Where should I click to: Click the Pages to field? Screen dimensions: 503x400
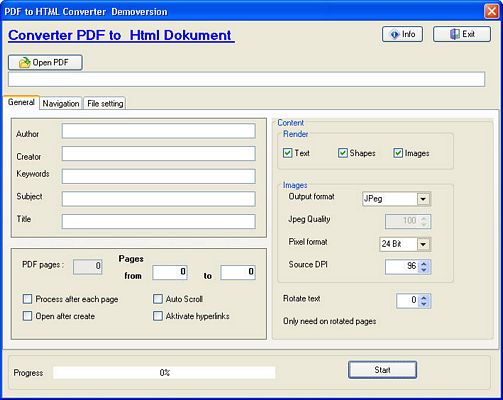238,272
